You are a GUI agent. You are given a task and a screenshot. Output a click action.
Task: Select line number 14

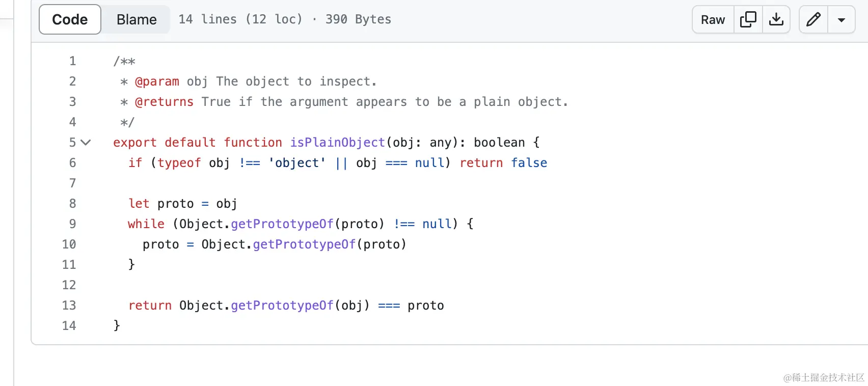click(x=69, y=326)
